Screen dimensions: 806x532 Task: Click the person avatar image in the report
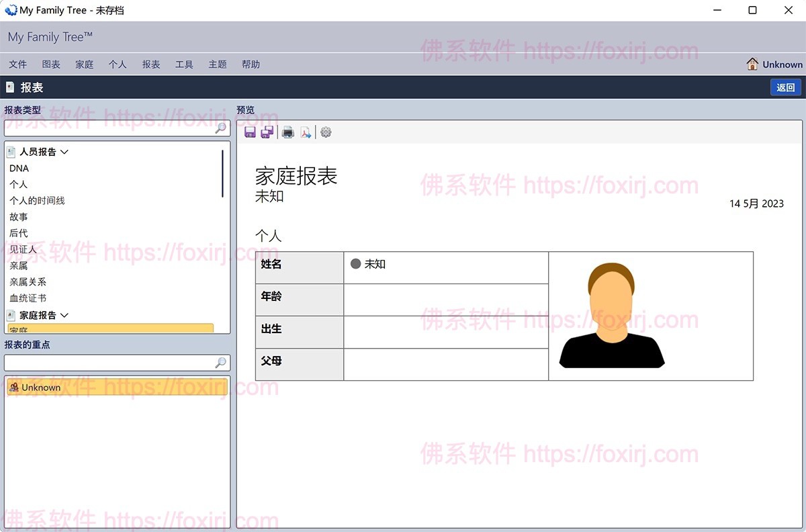click(612, 316)
